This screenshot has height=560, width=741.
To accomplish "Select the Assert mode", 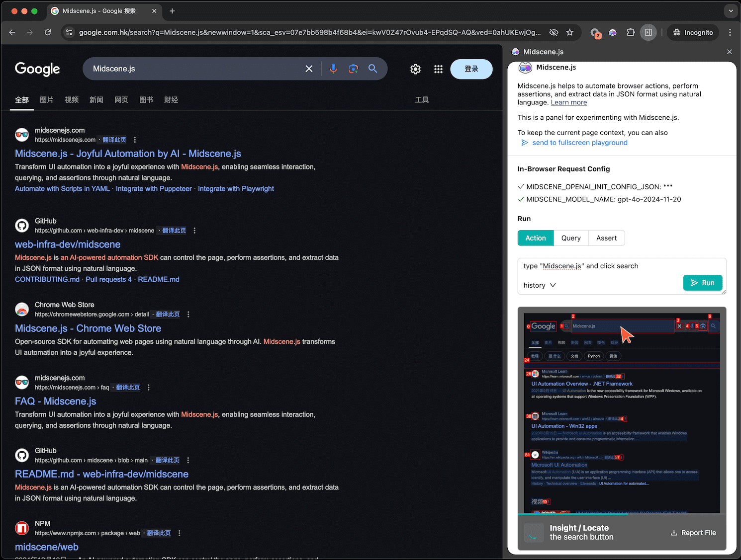I will pyautogui.click(x=606, y=238).
